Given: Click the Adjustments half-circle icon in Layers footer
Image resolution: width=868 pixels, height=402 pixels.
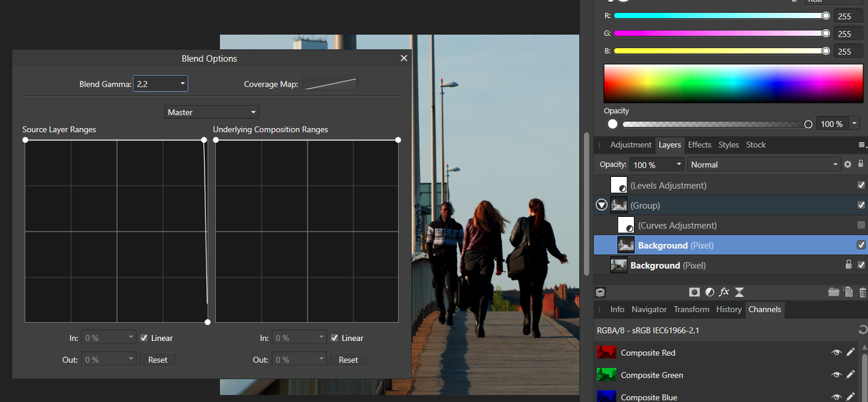Looking at the screenshot, I should click(709, 292).
